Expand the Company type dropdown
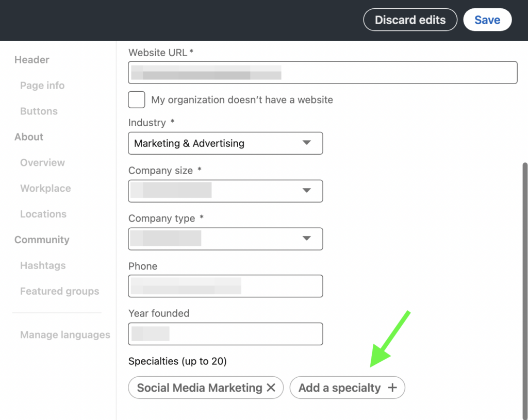 pyautogui.click(x=225, y=239)
